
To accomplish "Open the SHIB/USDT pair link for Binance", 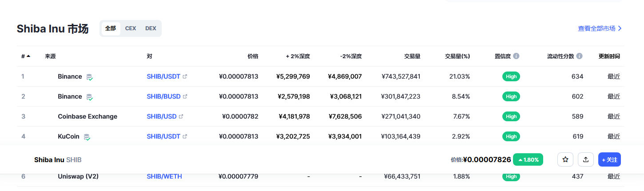I will pyautogui.click(x=163, y=76).
